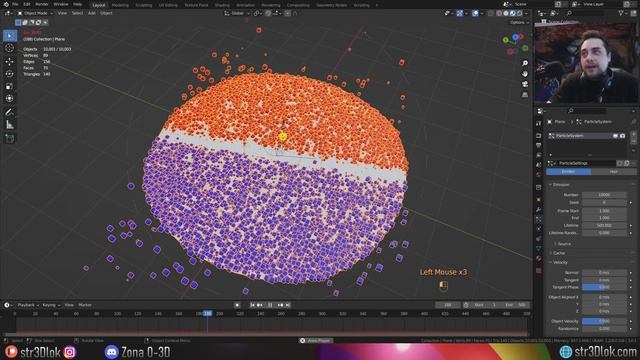Toggle X-ray mode button

pos(491,13)
